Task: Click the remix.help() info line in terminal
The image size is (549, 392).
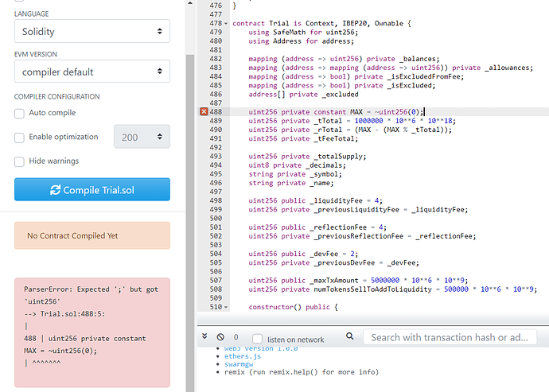Action: tap(302, 372)
